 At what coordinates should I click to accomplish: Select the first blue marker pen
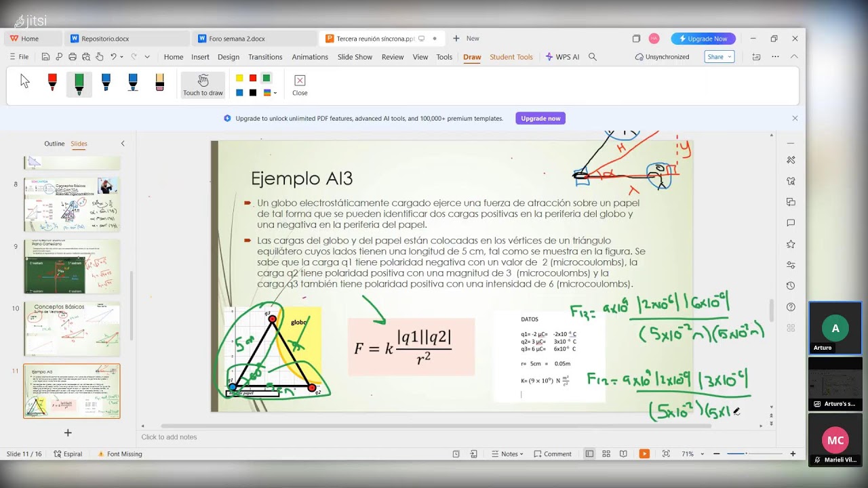point(106,83)
